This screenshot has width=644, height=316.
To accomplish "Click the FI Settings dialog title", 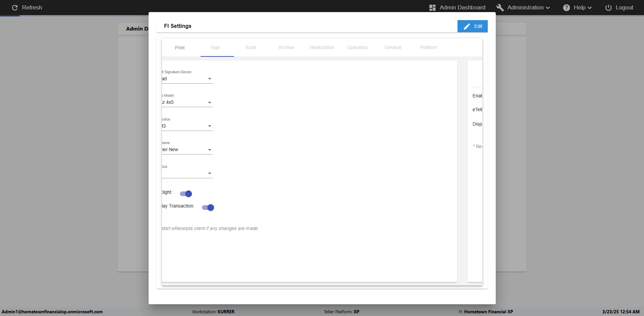I will [x=178, y=26].
